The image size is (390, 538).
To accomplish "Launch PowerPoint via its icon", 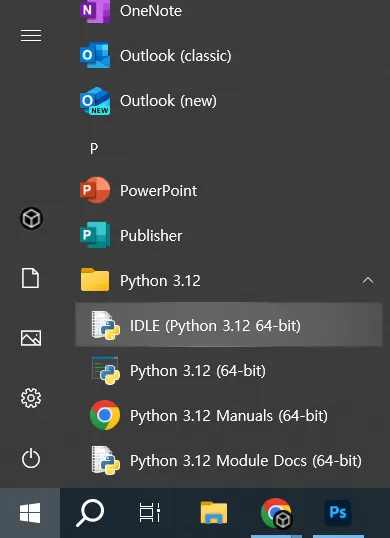I will click(x=95, y=190).
